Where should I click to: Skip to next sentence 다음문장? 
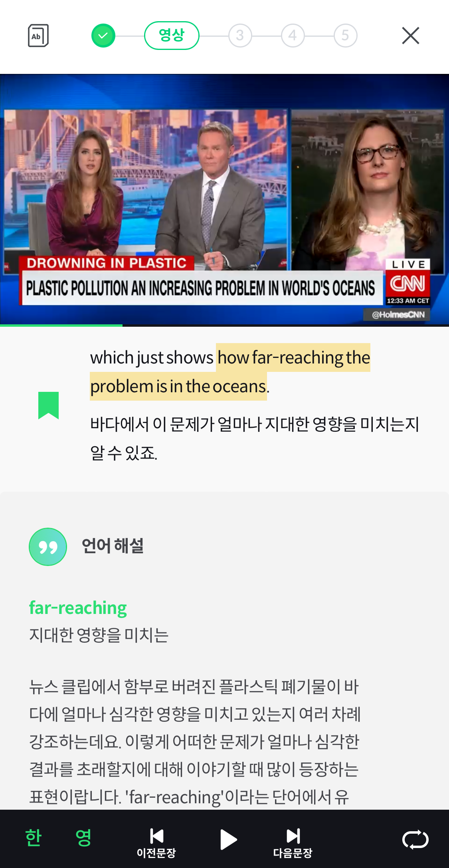[293, 843]
